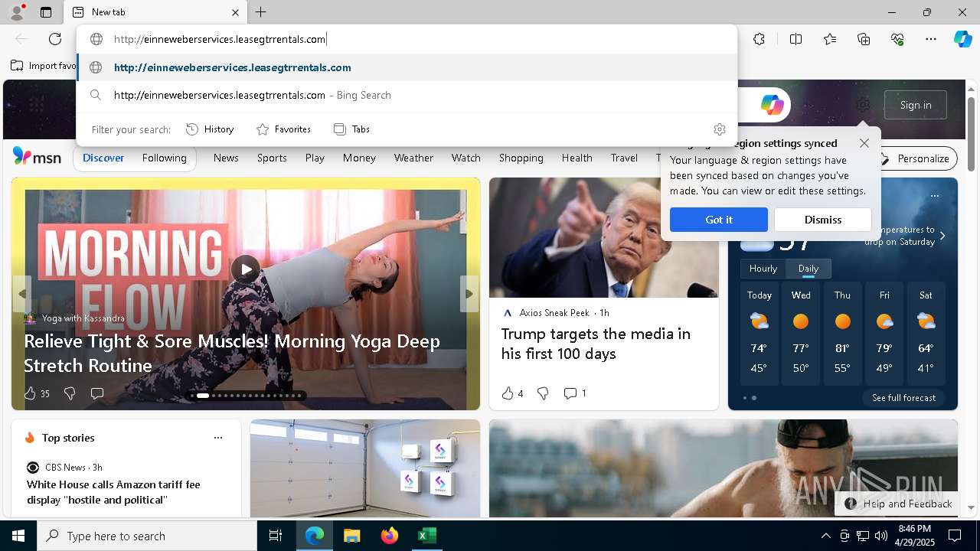The image size is (980, 551).
Task: Choose the Bing Search suggestion
Action: tap(407, 95)
